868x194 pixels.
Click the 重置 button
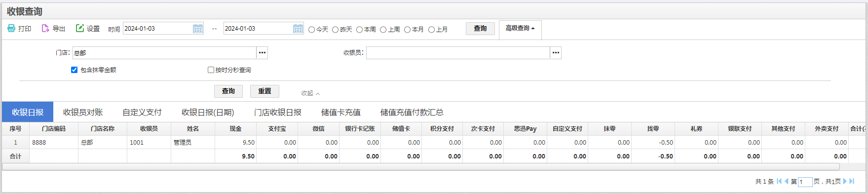coord(264,91)
